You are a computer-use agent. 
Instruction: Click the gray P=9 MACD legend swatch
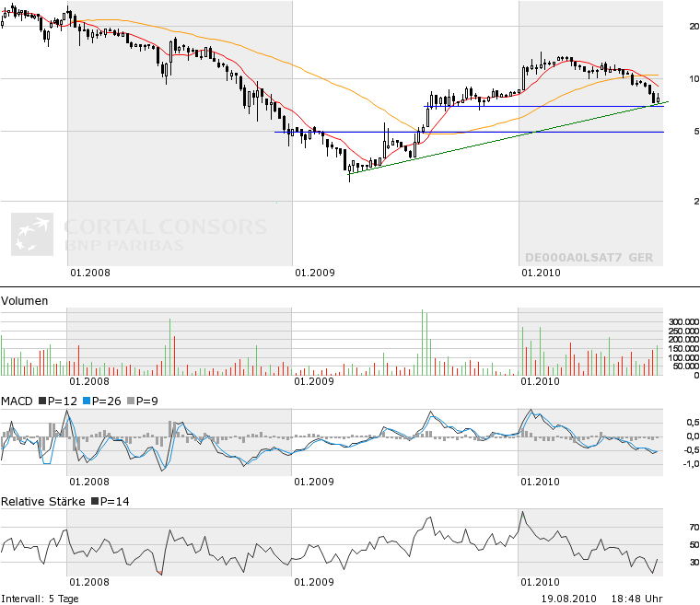131,401
